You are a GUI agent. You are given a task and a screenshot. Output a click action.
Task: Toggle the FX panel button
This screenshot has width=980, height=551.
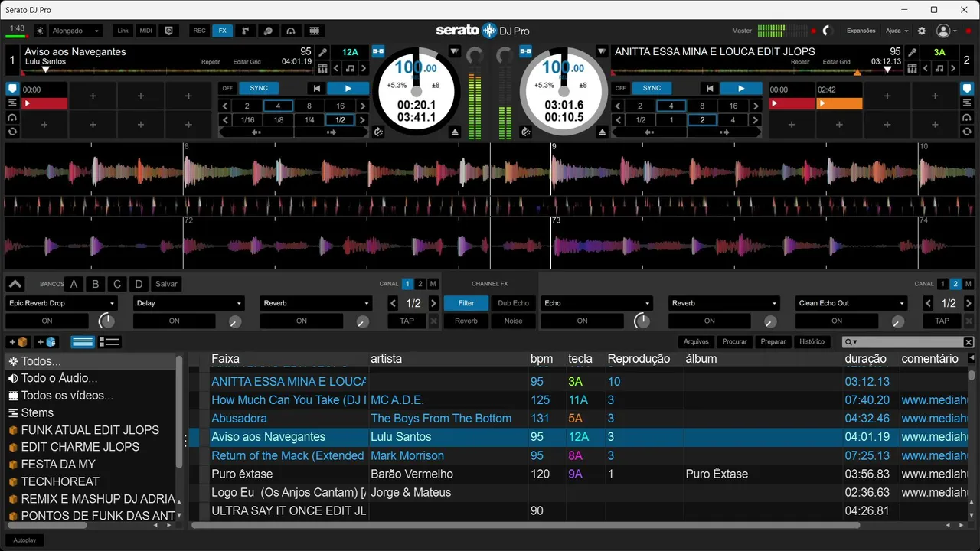223,31
